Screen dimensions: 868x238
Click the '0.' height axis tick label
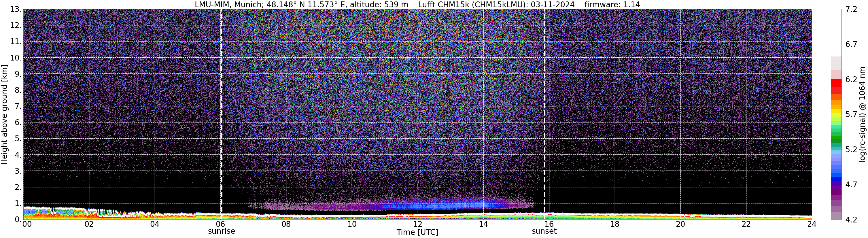click(18, 220)
